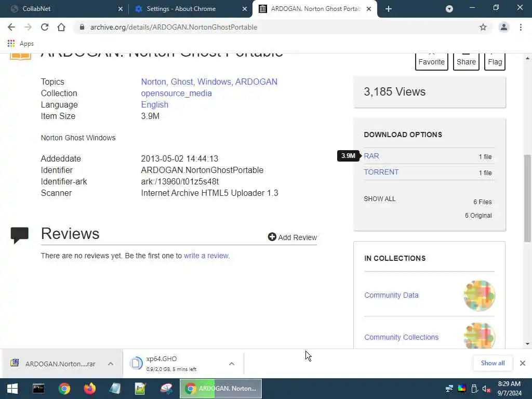Click the Reviews speech bubble icon
Viewport: 532px width, 399px height.
coord(19,235)
